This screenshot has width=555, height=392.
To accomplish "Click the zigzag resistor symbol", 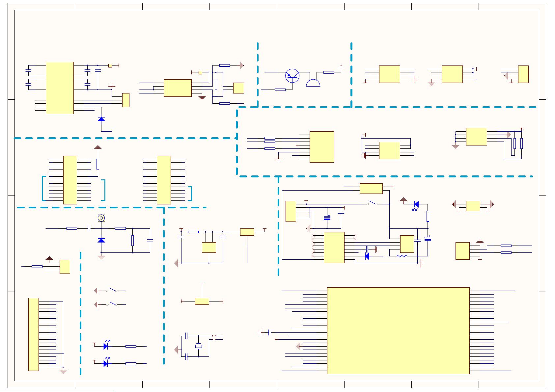I will pyautogui.click(x=402, y=256).
